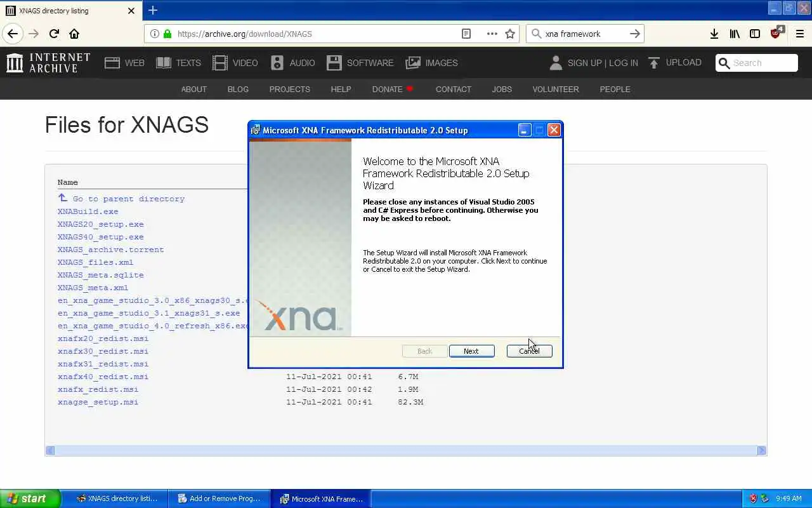
Task: Open the browser hamburger menu
Action: tap(800, 34)
